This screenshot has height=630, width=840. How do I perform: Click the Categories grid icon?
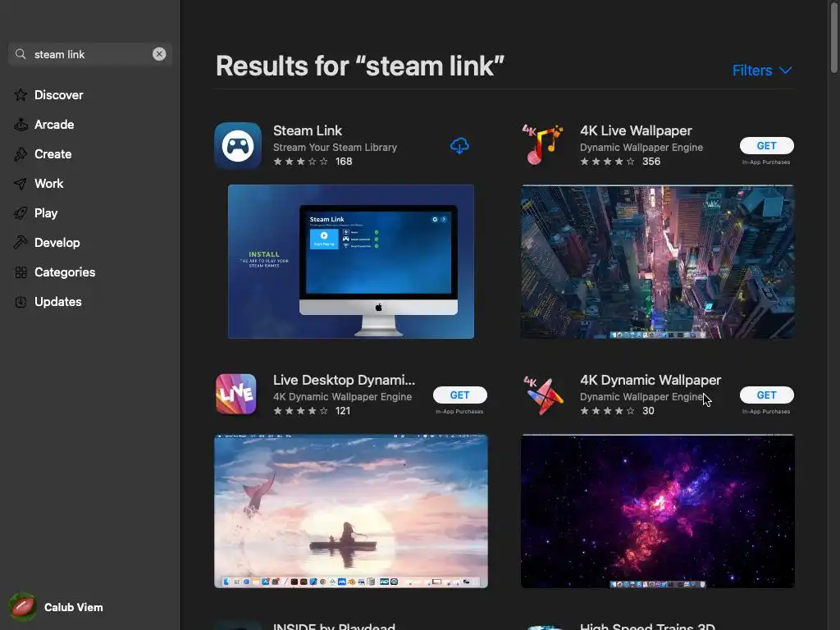click(21, 272)
